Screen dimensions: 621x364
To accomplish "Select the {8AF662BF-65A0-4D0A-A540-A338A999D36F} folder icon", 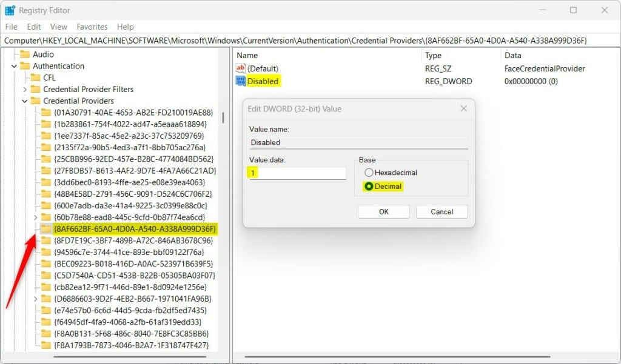I will [46, 229].
